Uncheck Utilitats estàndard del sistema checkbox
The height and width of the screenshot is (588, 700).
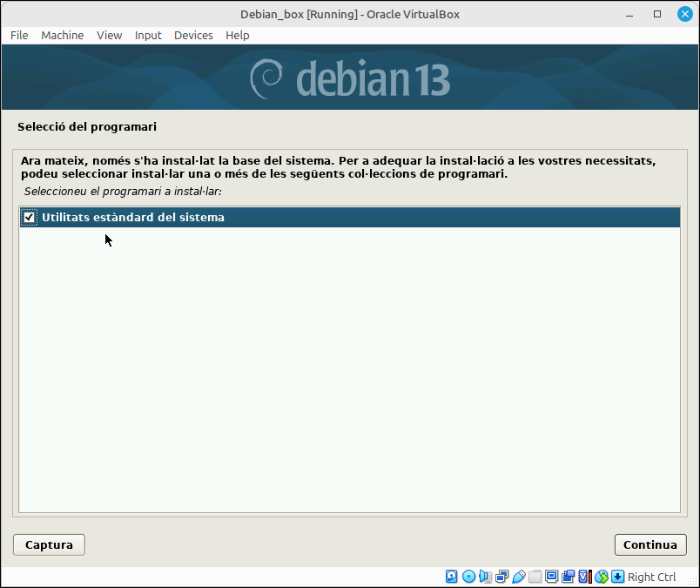[29, 218]
